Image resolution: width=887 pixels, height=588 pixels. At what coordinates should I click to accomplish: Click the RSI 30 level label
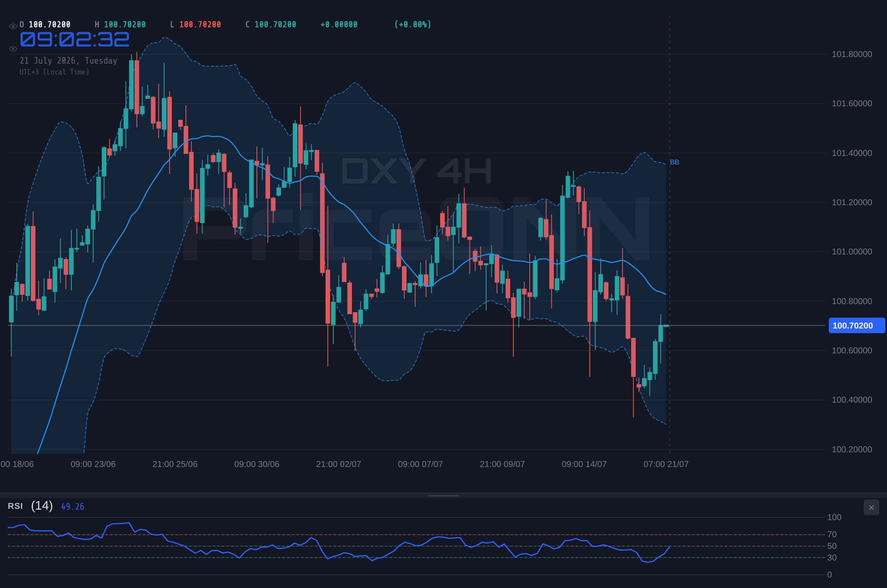832,558
